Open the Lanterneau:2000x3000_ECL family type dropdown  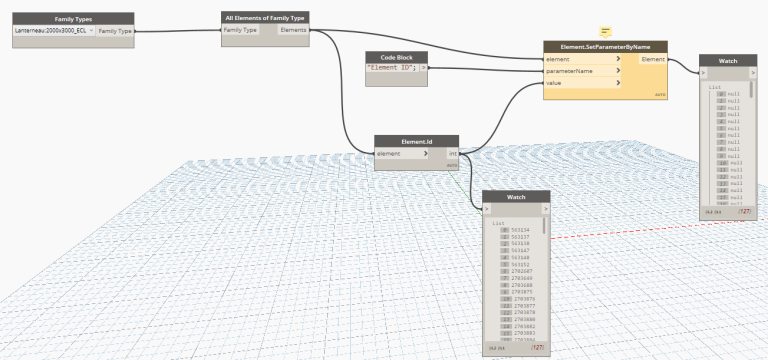(54, 30)
